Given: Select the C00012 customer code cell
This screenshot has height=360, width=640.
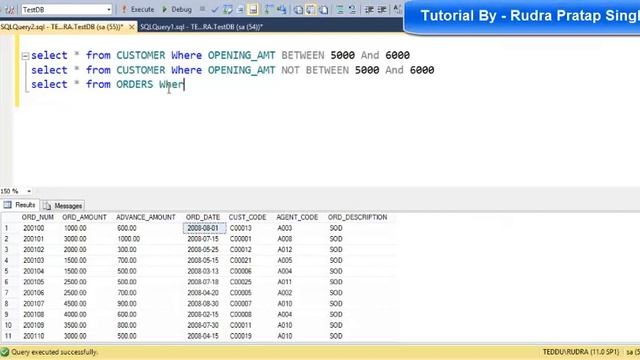Looking at the screenshot, I should click(241, 249).
